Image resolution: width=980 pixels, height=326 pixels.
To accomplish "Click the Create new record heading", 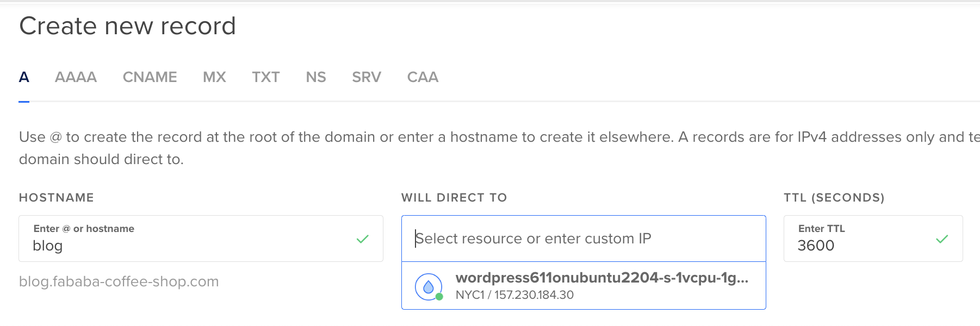I will (x=128, y=26).
